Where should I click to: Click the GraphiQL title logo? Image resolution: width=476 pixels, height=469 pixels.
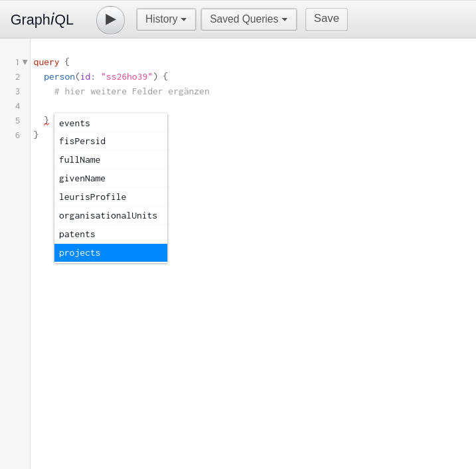(42, 20)
